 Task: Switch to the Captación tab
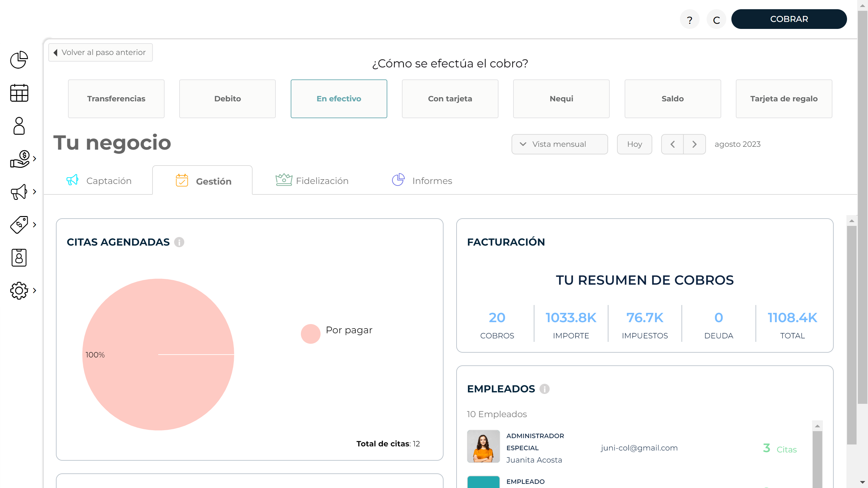click(99, 181)
